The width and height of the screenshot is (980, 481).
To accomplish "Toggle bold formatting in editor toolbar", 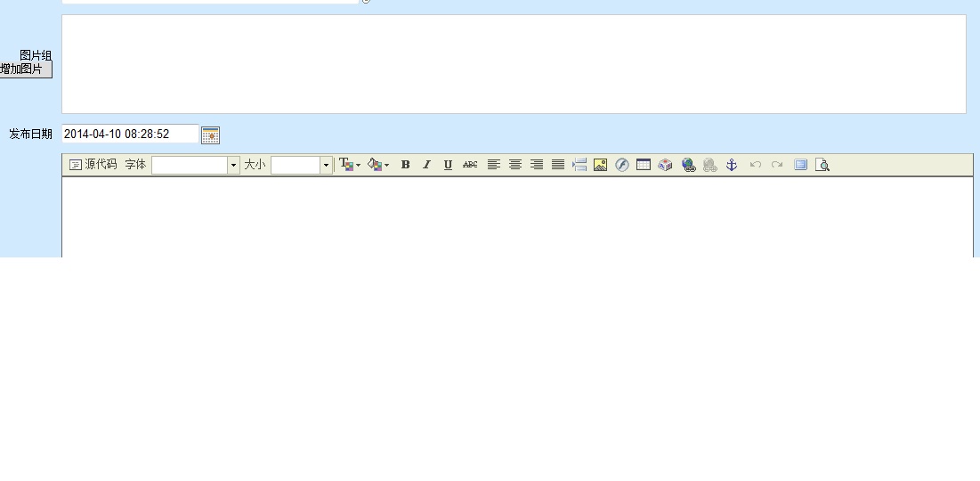I will [x=405, y=165].
